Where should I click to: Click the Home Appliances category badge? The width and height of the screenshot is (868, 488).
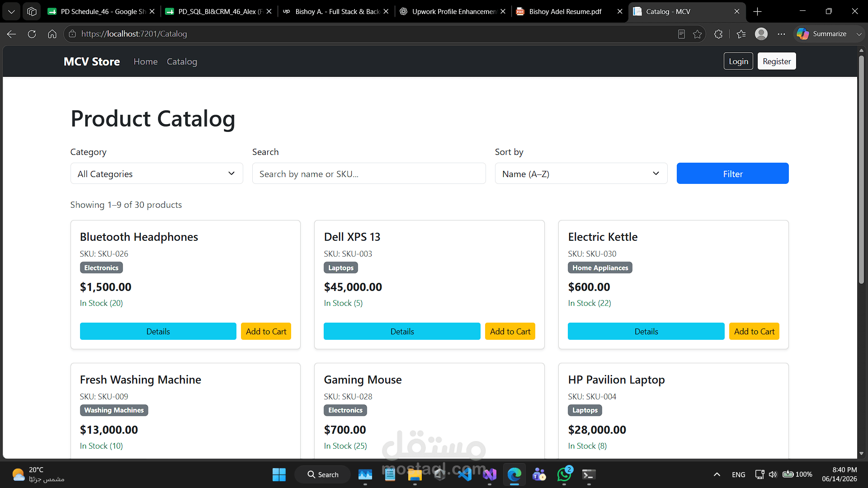point(600,267)
